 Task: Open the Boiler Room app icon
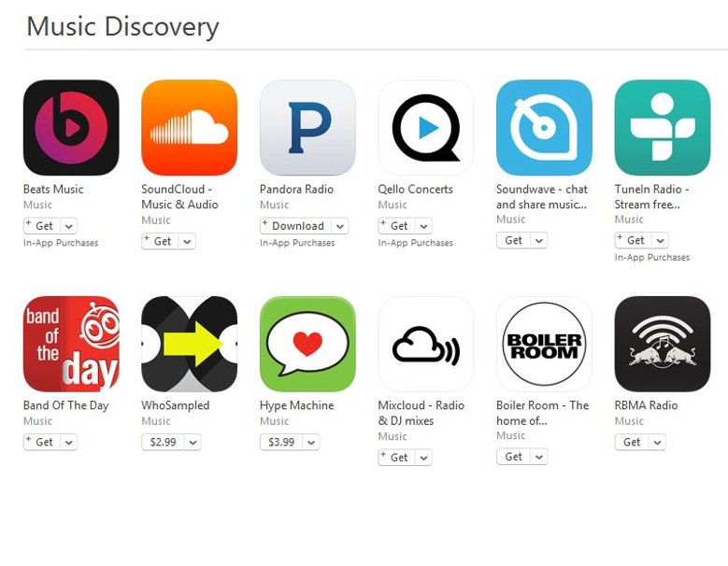click(x=544, y=344)
